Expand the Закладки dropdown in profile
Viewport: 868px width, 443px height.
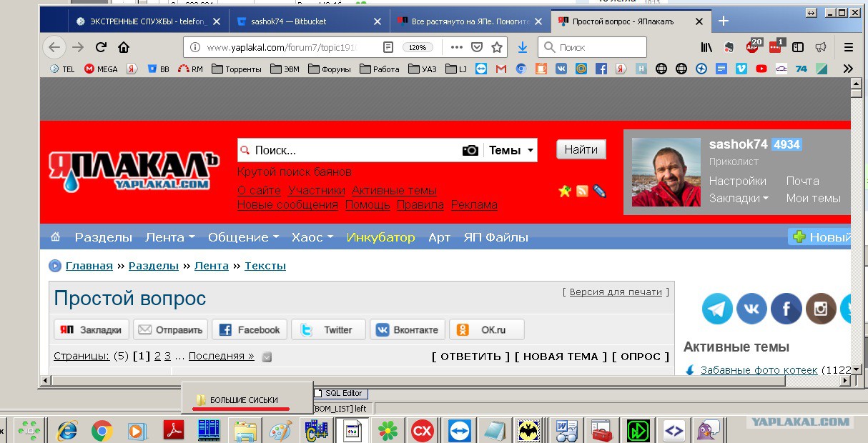739,199
